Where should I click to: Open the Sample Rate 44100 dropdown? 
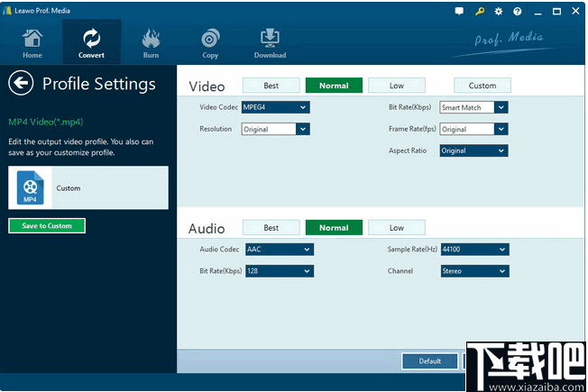[475, 250]
